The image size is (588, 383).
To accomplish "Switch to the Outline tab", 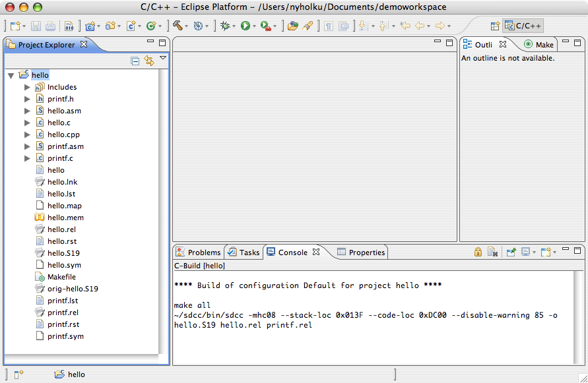I will pos(483,45).
